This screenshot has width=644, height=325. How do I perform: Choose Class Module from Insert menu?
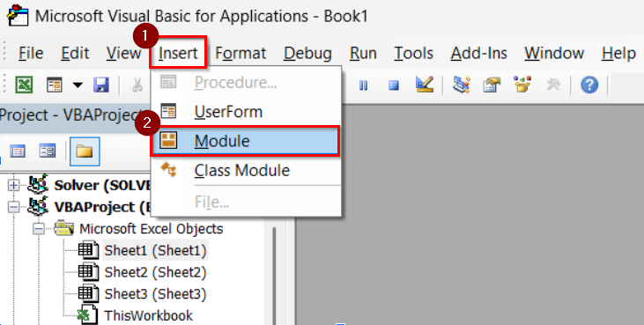[246, 170]
